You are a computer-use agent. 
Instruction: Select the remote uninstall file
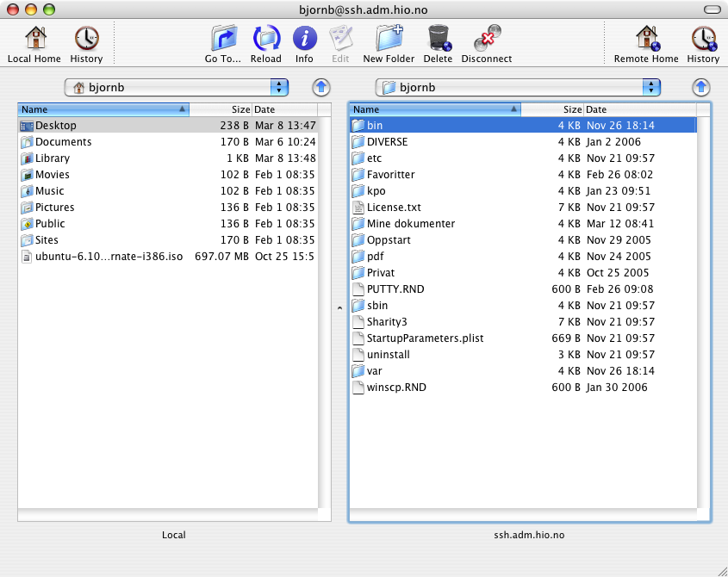click(523, 355)
